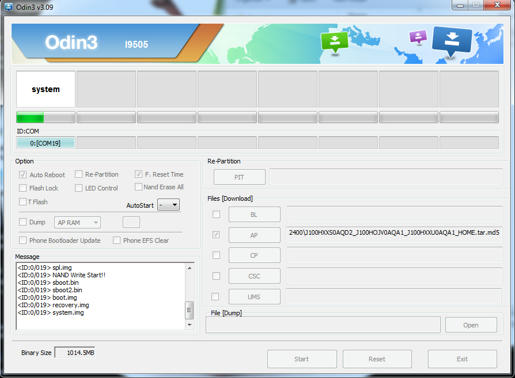Click the UMS file button

(x=254, y=297)
